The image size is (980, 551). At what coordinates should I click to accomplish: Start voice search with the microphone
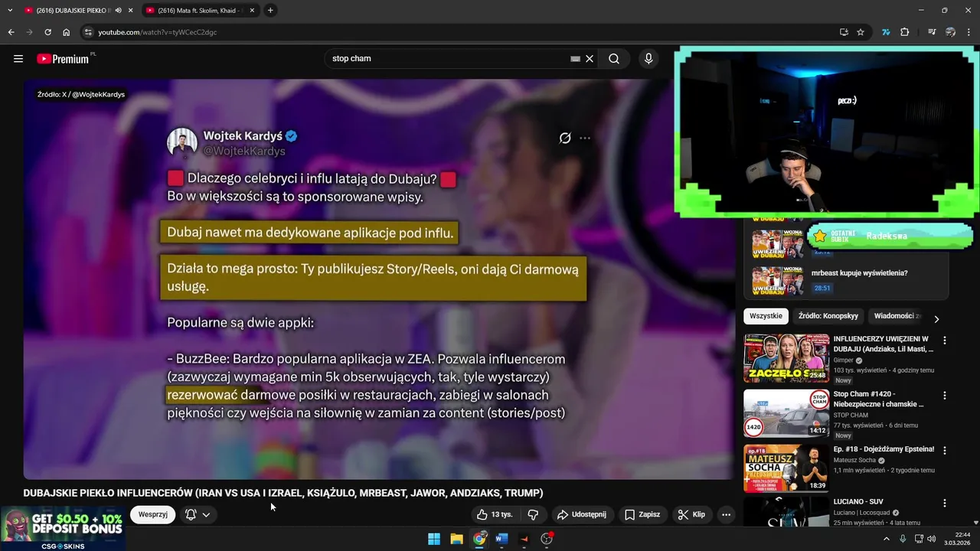648,59
